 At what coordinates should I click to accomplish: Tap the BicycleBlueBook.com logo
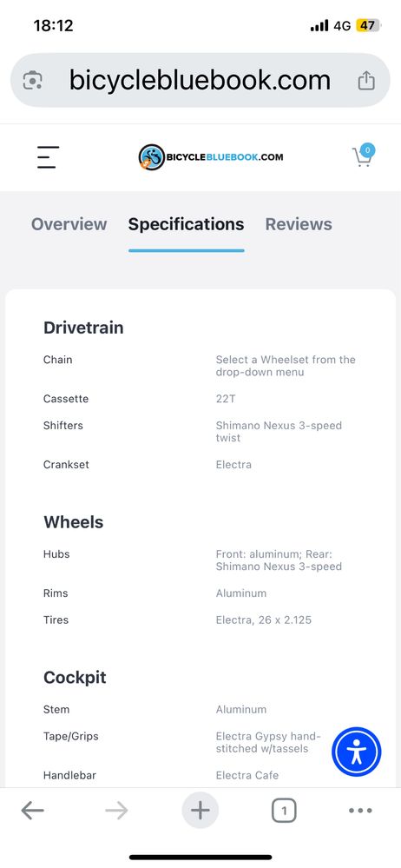(x=211, y=157)
